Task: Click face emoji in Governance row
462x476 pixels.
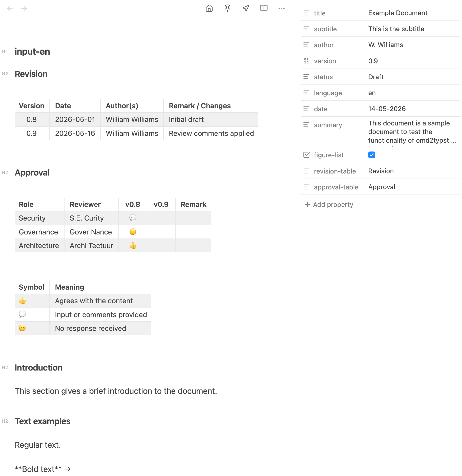Action: click(133, 231)
